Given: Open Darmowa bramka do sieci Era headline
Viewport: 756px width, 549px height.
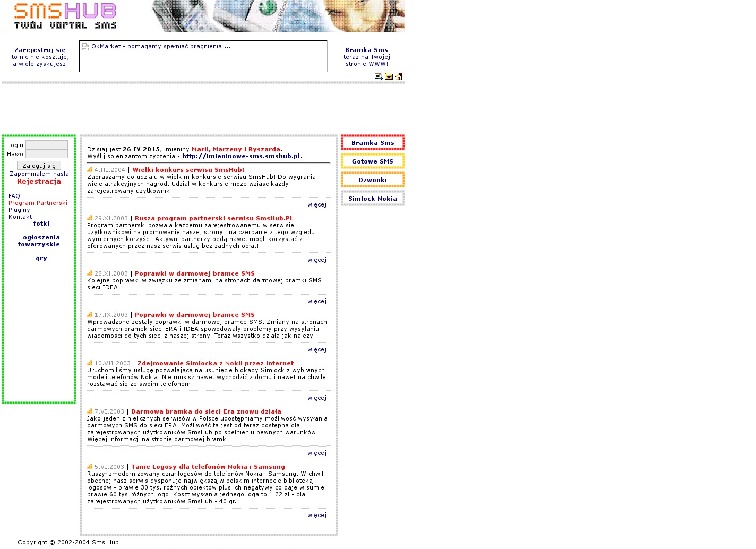Looking at the screenshot, I should click(x=206, y=411).
